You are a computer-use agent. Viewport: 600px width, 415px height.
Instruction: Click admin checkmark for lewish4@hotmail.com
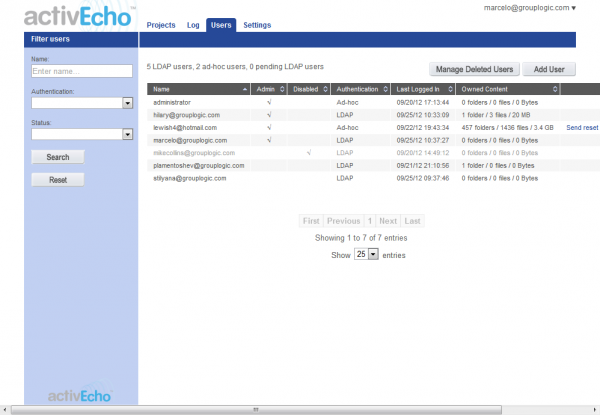[x=269, y=127]
